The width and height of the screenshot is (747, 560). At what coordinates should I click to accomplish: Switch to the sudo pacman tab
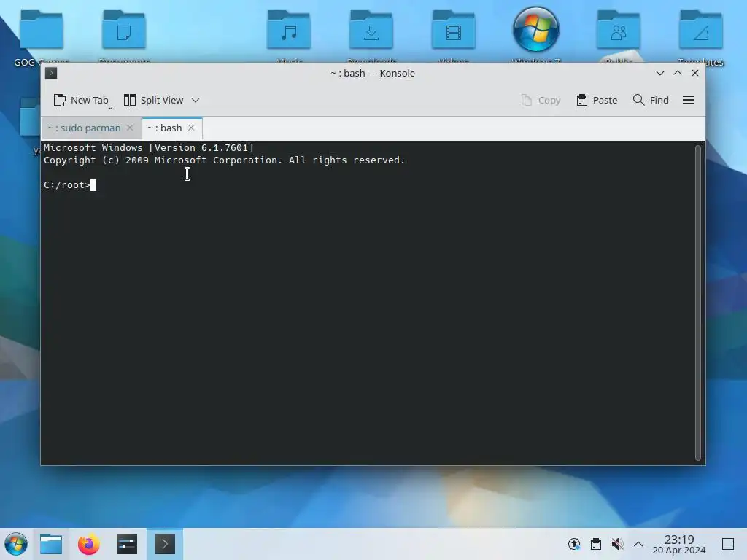point(85,128)
